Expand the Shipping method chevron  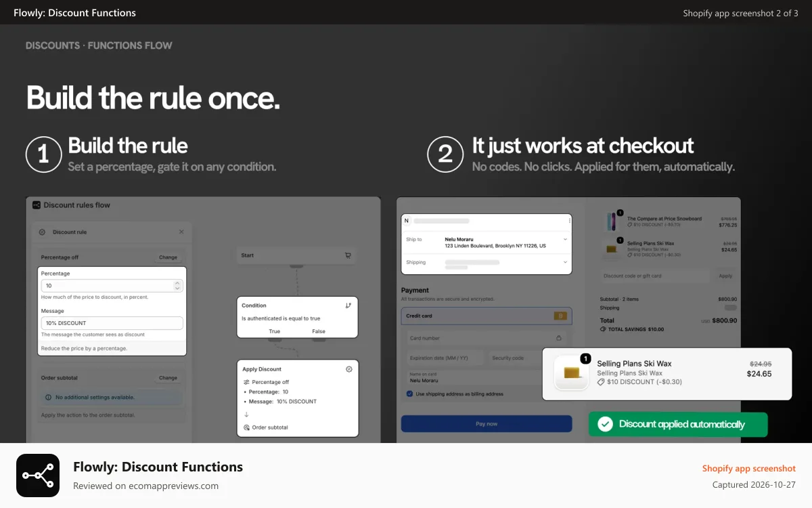(x=565, y=262)
